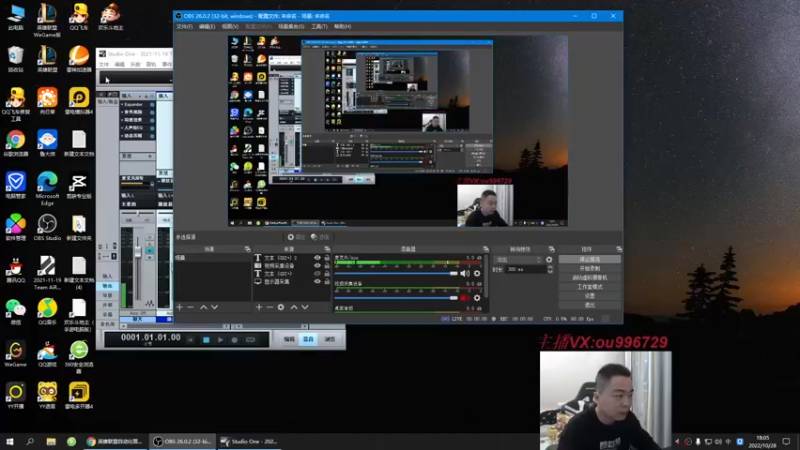This screenshot has height=450, width=800.
Task: Click the 视频采集设备 channel volume slider handle
Action: (x=454, y=298)
